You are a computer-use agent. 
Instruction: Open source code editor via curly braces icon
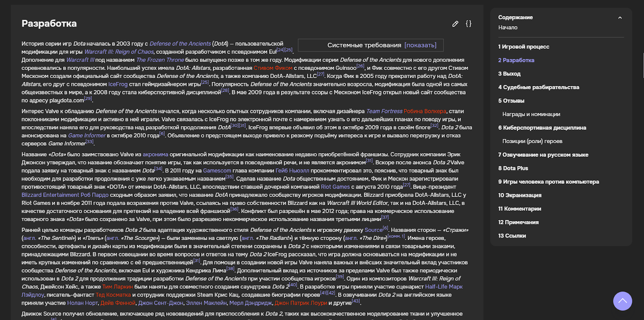[x=469, y=24]
